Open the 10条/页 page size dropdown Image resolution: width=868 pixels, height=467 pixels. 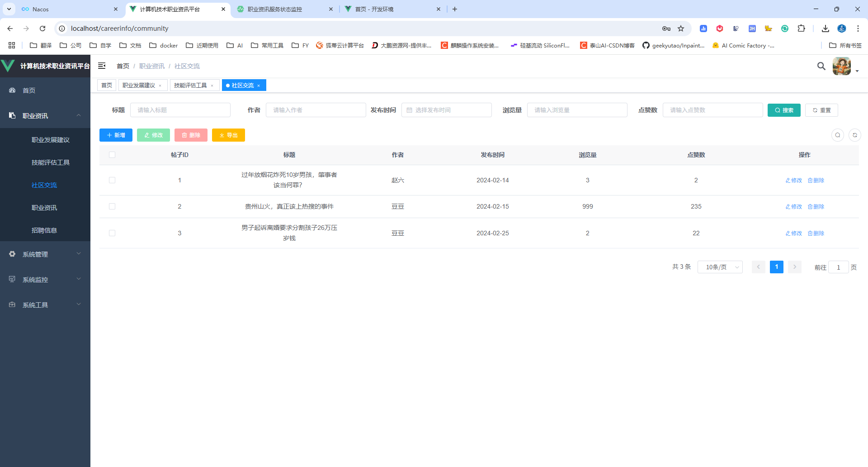pos(720,267)
